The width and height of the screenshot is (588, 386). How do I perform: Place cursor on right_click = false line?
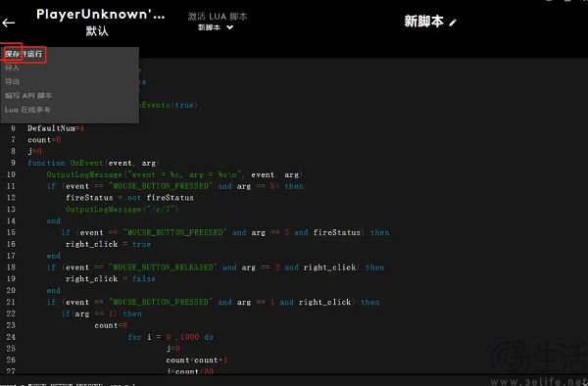click(x=111, y=279)
